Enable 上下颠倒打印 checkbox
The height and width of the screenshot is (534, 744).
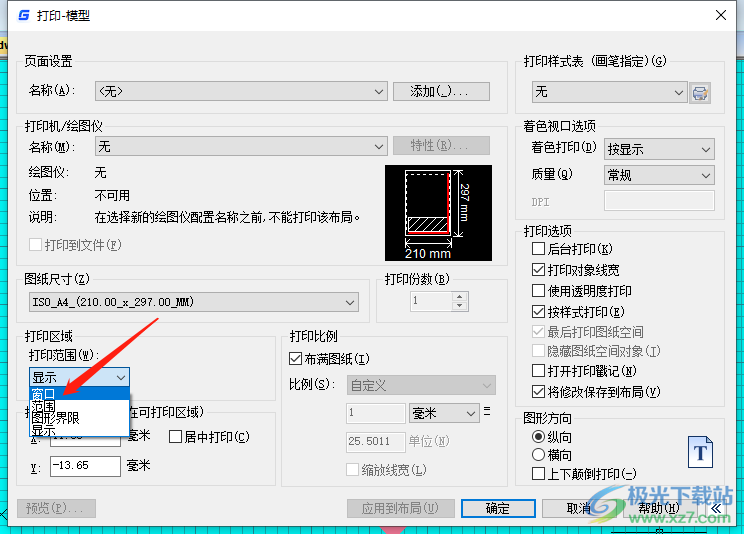click(538, 474)
